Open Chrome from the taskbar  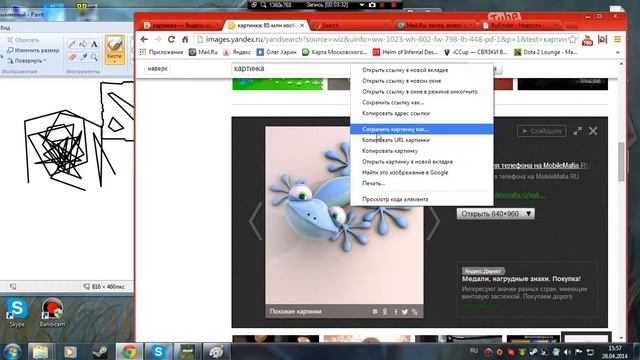130,351
